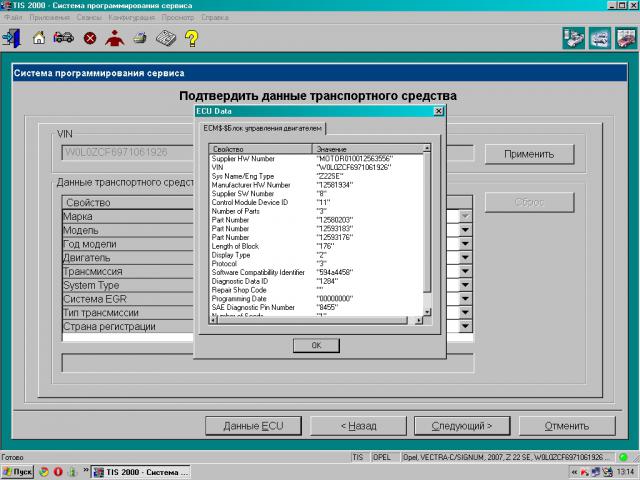Click the ECU list scroll right arrow
Screen dimensions: 640x480
(x=419, y=320)
